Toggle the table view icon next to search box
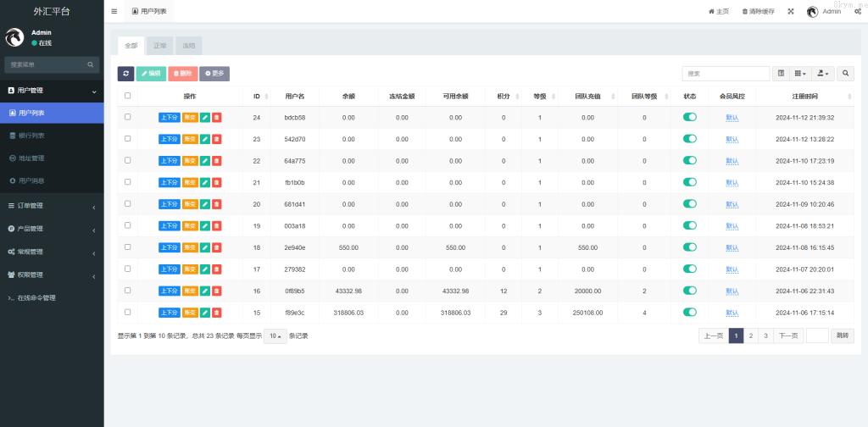Viewport: 868px width, 427px height. pos(782,74)
